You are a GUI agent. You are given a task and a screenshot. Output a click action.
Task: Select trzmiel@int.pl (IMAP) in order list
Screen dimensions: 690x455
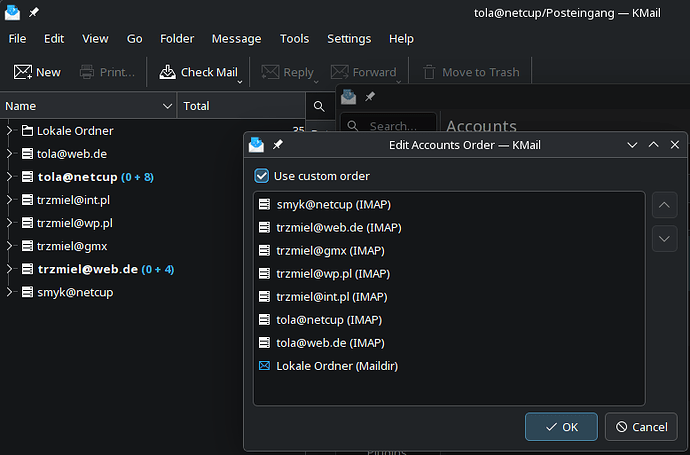pos(449,297)
